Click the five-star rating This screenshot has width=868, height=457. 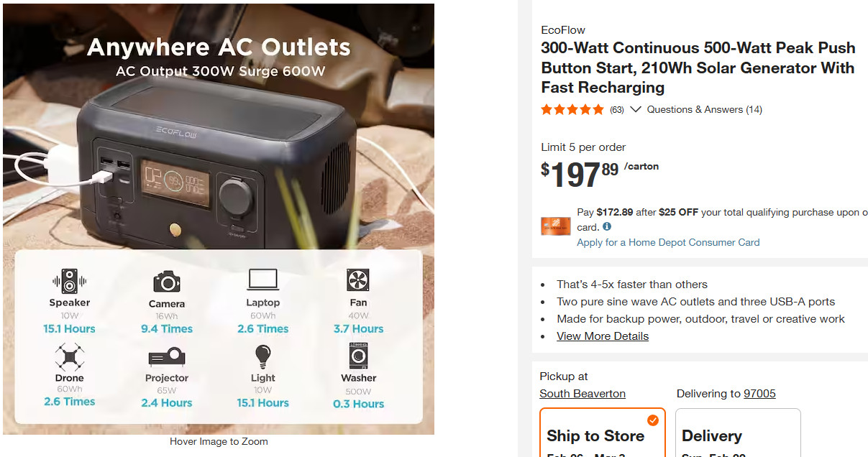572,109
